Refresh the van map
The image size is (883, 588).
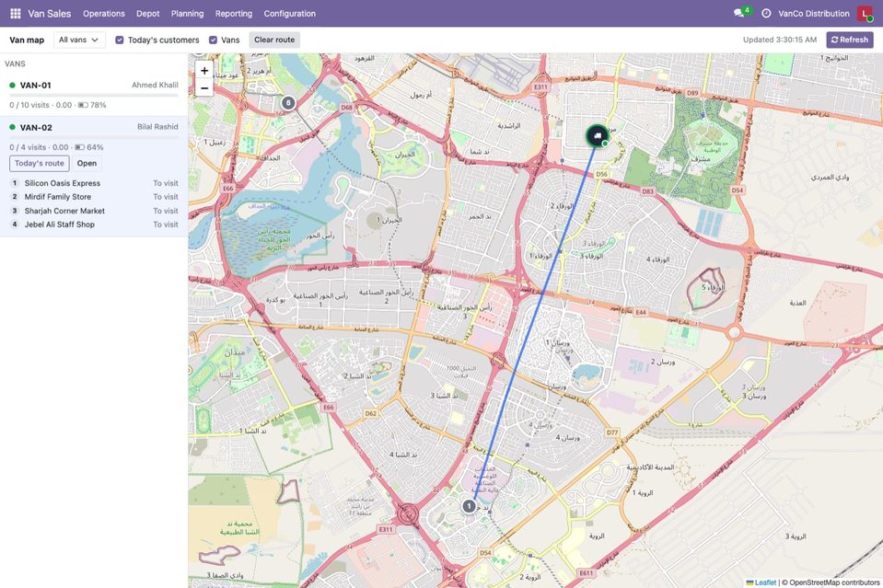point(850,40)
